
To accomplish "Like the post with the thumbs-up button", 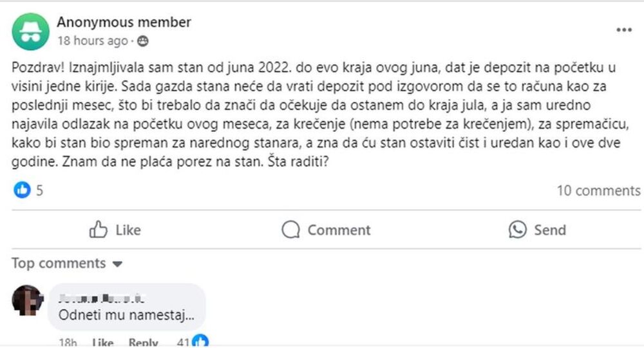I will pos(115,230).
